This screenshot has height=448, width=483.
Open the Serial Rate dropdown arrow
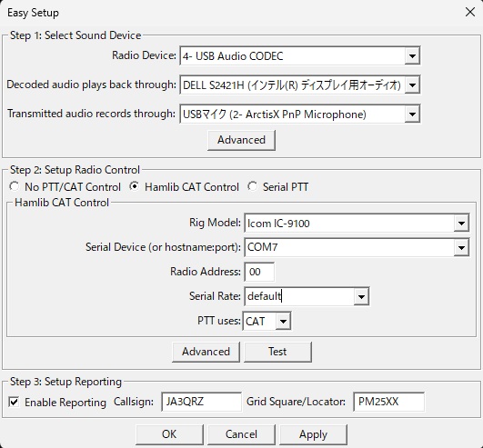(361, 296)
